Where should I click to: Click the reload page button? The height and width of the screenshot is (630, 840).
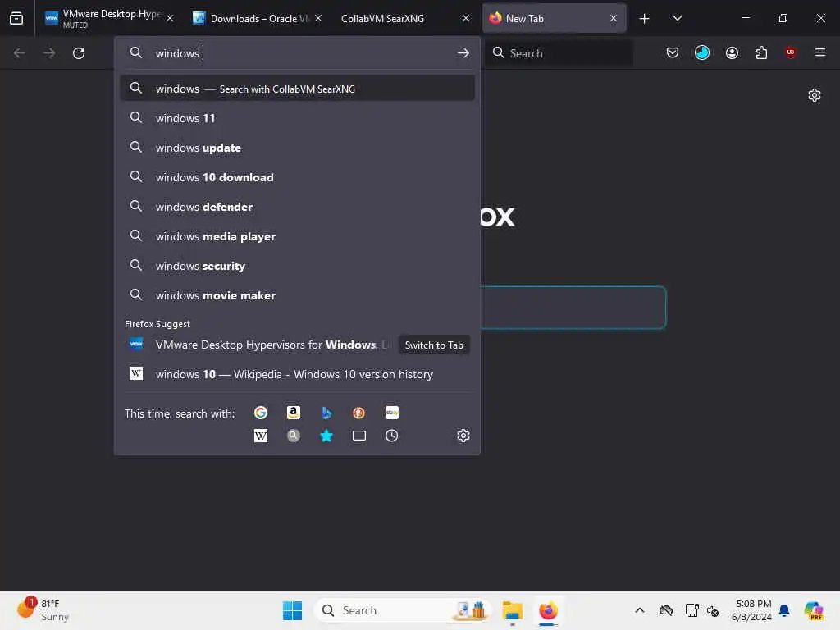(x=79, y=53)
